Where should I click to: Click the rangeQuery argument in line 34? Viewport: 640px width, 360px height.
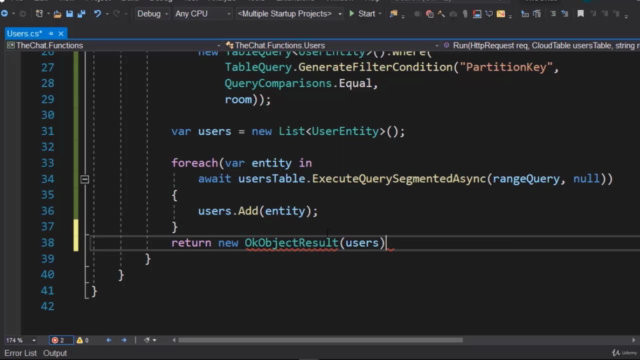point(526,179)
